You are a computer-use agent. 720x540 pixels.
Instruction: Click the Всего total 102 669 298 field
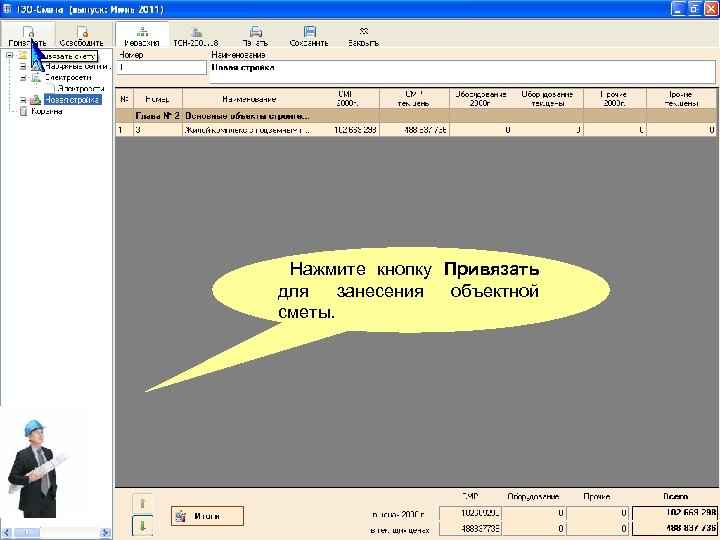[x=675, y=512]
